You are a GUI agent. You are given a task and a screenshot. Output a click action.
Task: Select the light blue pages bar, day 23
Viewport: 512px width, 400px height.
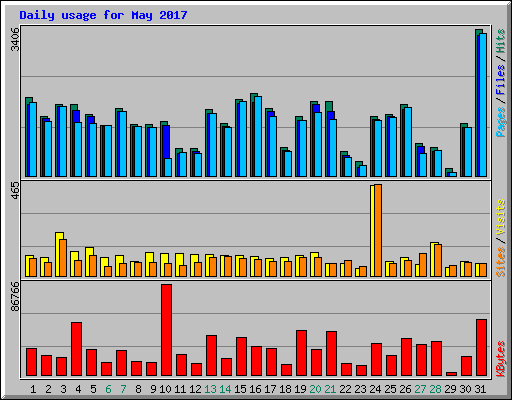coord(363,171)
